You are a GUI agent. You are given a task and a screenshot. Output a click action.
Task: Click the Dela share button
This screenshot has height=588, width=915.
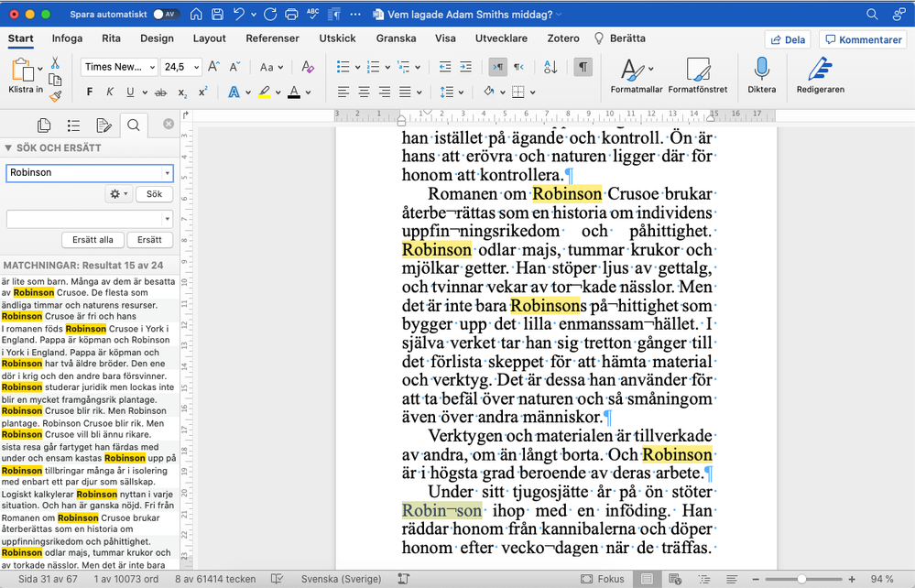(788, 39)
